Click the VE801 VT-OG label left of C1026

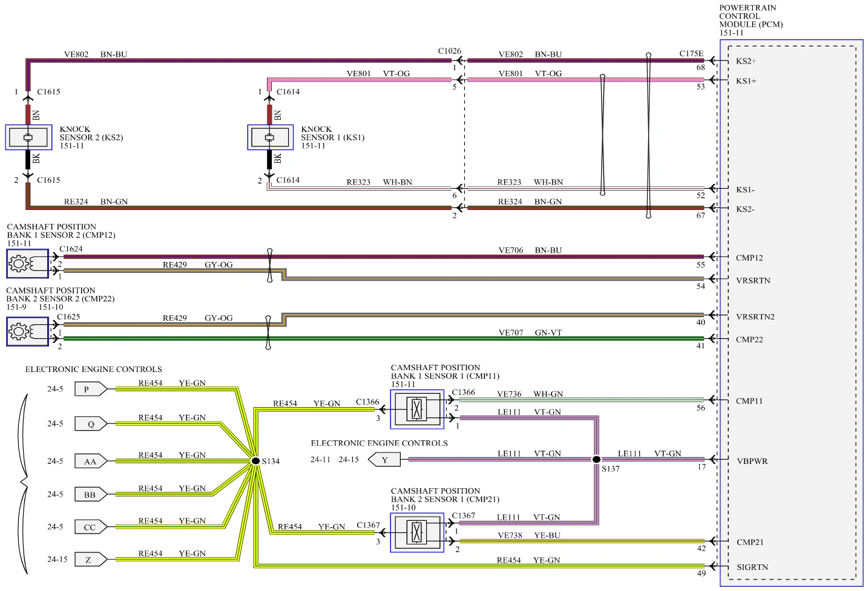click(x=378, y=74)
